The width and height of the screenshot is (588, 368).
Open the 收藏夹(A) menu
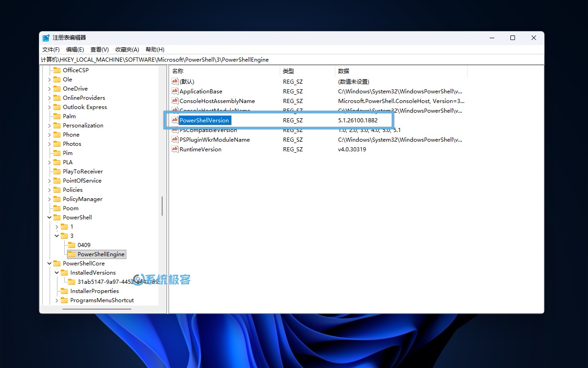127,50
